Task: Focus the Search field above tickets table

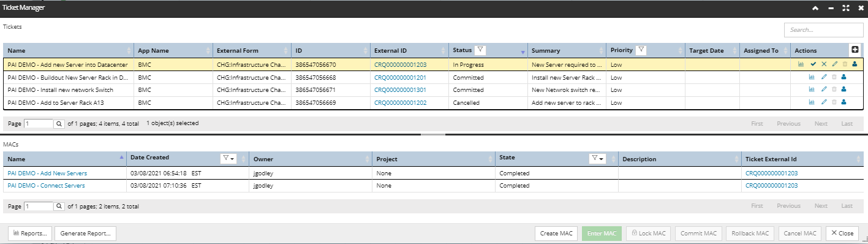Action: click(823, 29)
